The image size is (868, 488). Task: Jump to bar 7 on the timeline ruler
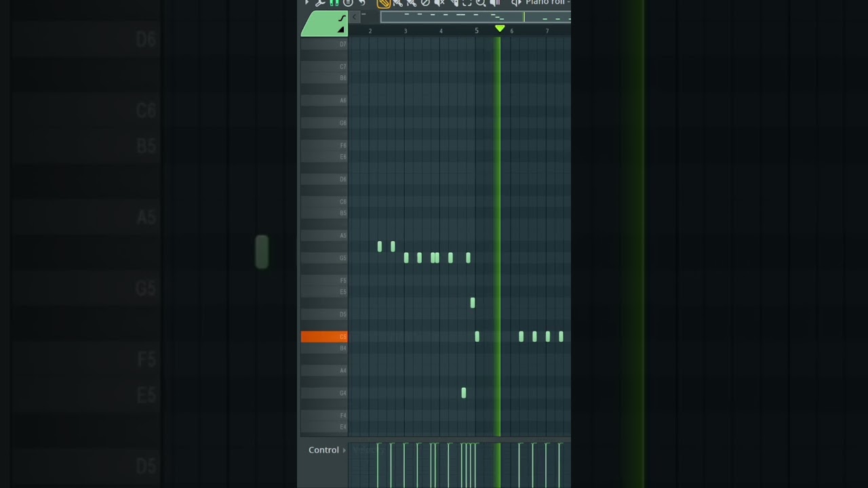(x=547, y=31)
